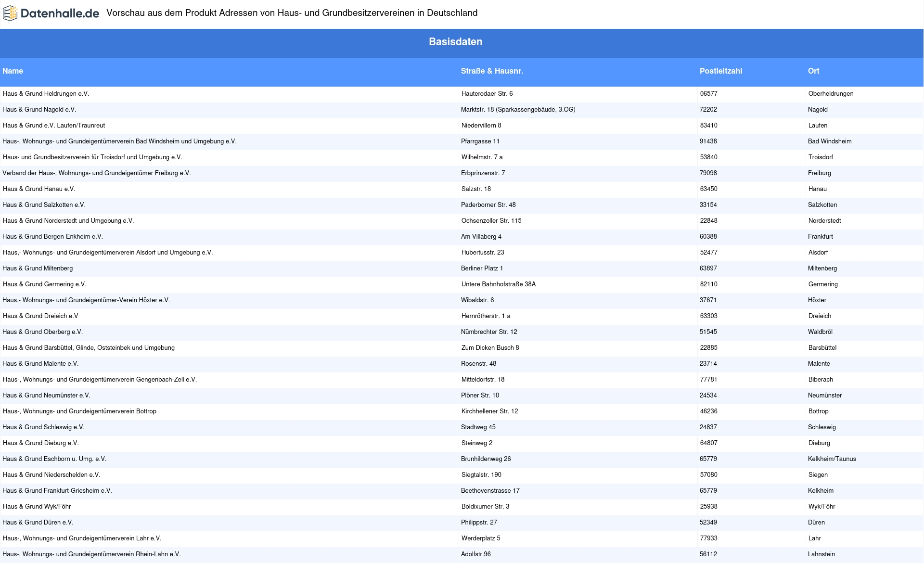Select the Haus & Grund Nagold e.V. entry
This screenshot has height=563, width=924.
[39, 110]
